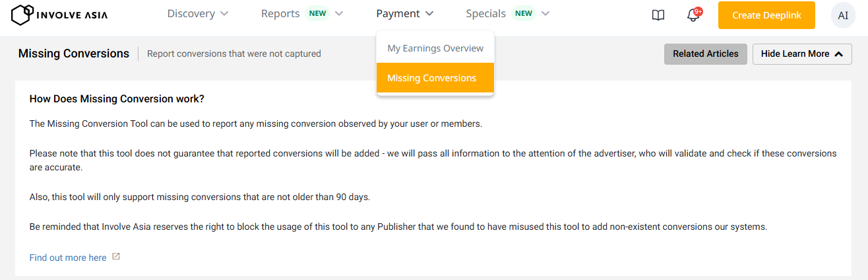Click the AI user avatar
This screenshot has height=280, width=868.
click(843, 15)
